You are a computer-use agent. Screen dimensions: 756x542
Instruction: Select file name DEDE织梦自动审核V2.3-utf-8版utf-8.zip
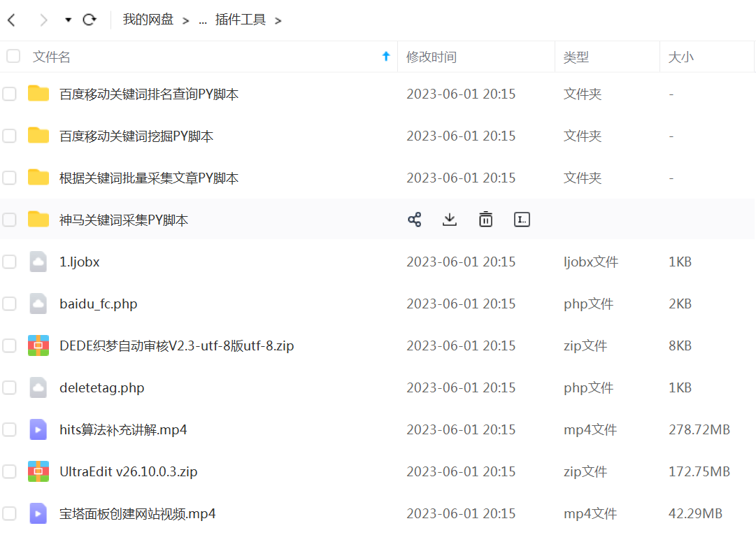176,345
